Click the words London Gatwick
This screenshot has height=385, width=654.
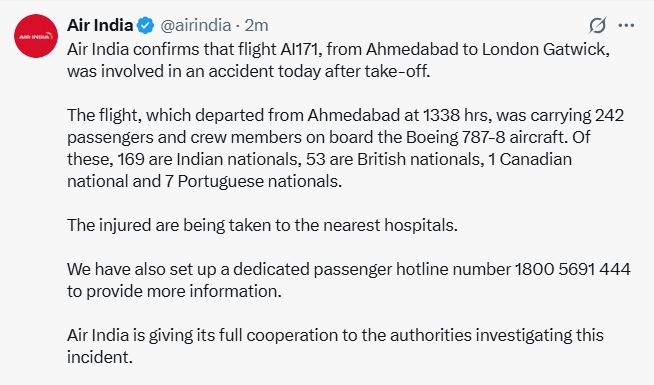pyautogui.click(x=546, y=50)
